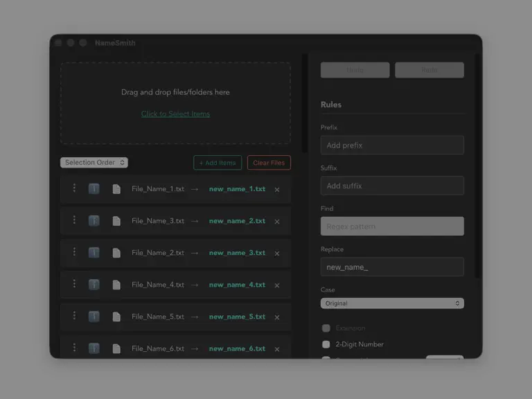Image resolution: width=532 pixels, height=399 pixels.
Task: Select new name new_name_2.txt text
Action: click(x=237, y=221)
